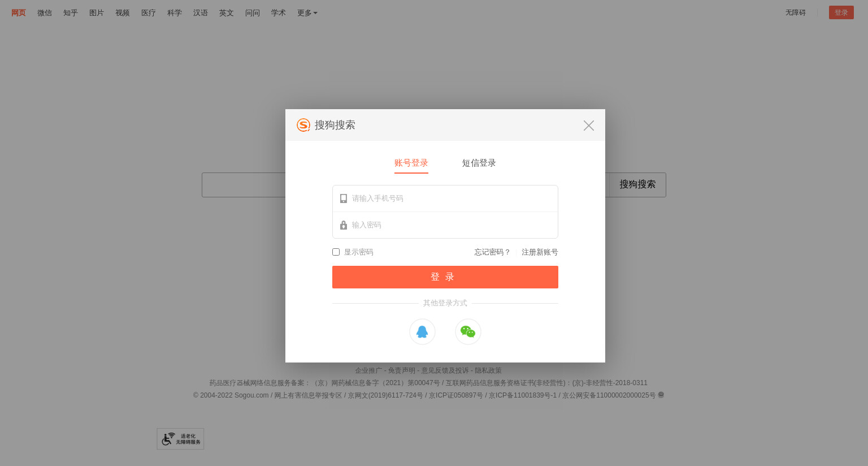The width and height of the screenshot is (868, 466).
Task: Log in with the QQ penguin icon
Action: point(422,331)
